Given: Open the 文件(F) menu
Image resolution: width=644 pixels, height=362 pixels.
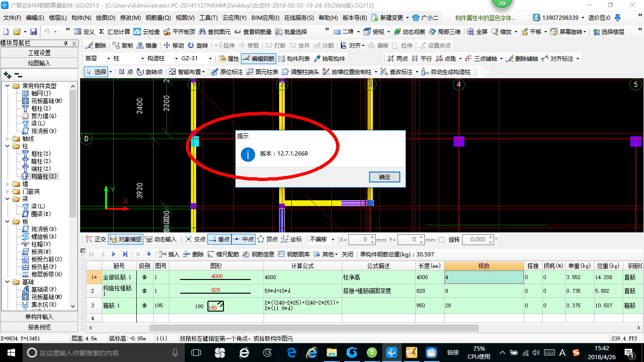Looking at the screenshot, I should (x=13, y=18).
